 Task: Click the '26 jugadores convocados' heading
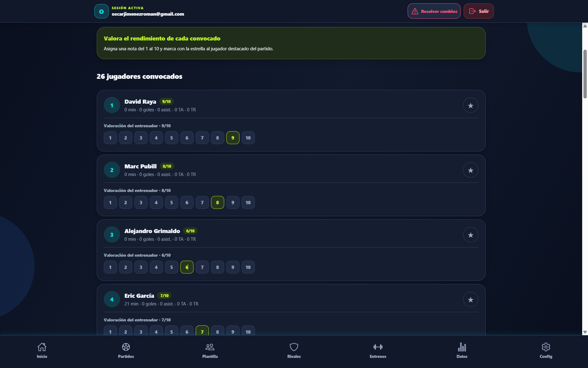tap(139, 76)
